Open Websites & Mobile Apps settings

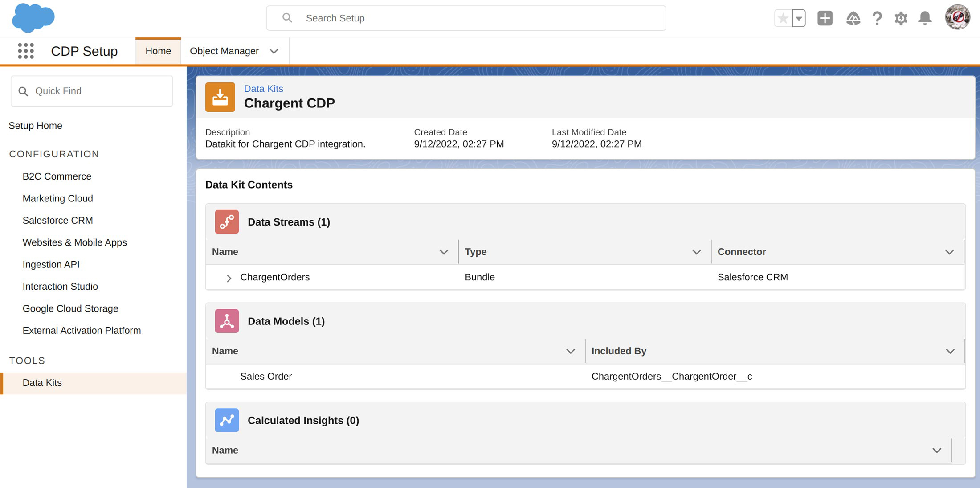click(x=75, y=242)
